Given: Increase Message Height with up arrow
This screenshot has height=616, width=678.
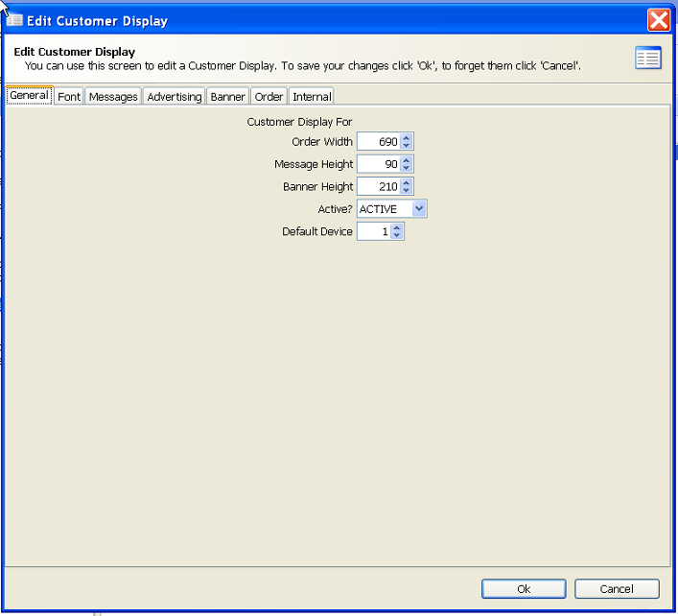Looking at the screenshot, I should pyautogui.click(x=406, y=160).
